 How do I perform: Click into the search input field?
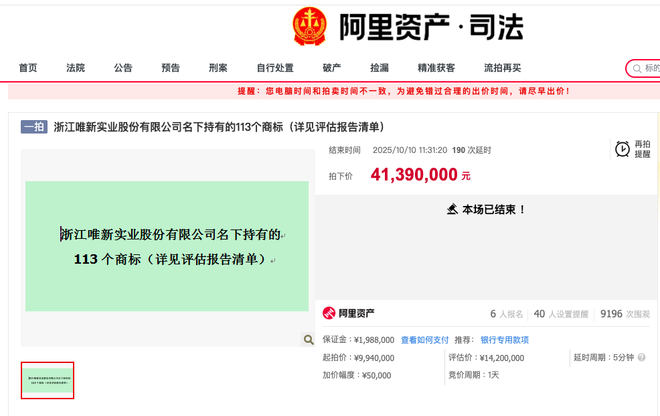click(651, 69)
